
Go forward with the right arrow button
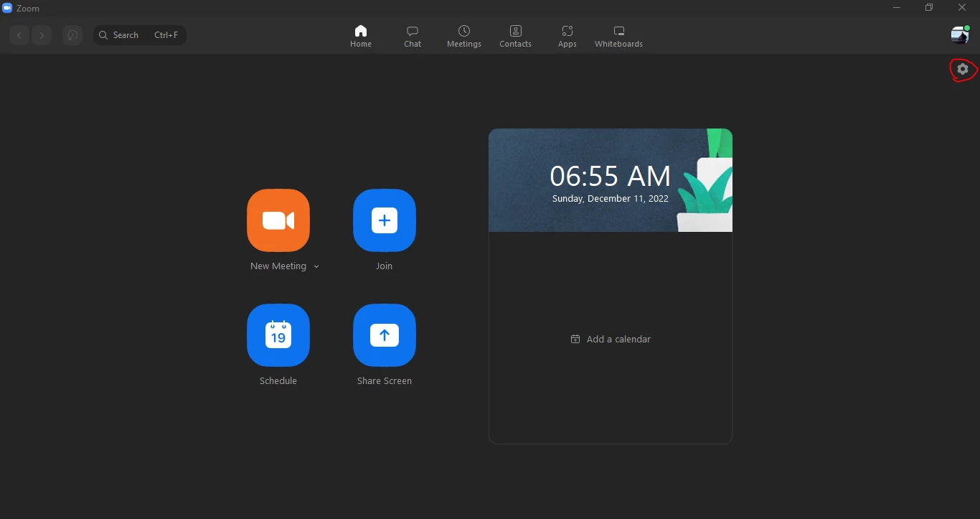[42, 35]
